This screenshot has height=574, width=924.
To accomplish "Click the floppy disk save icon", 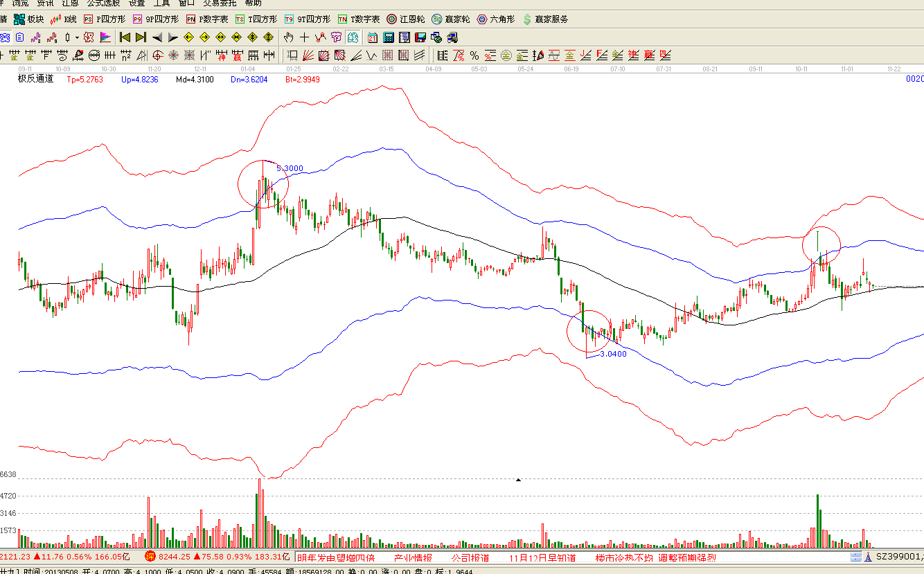I will 420,37.
